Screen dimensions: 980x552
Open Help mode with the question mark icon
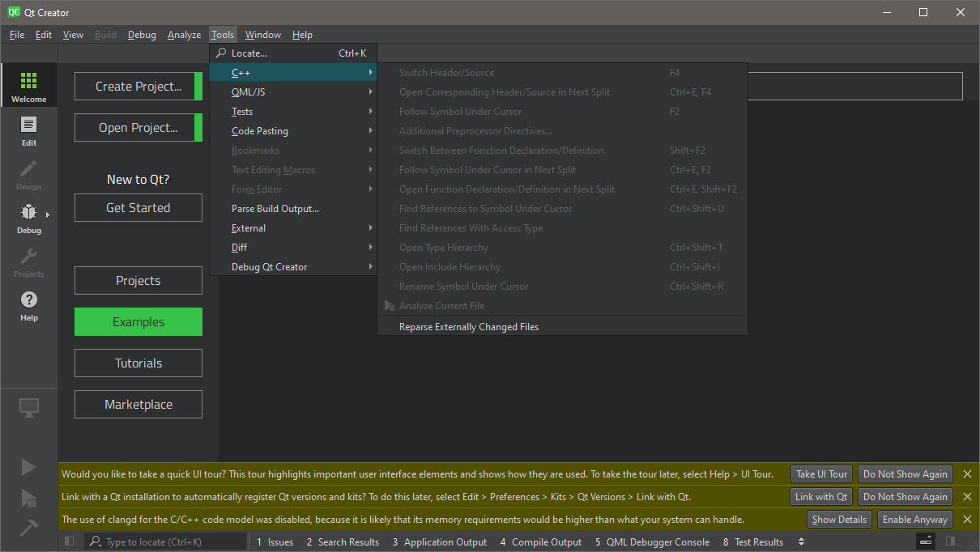[29, 304]
